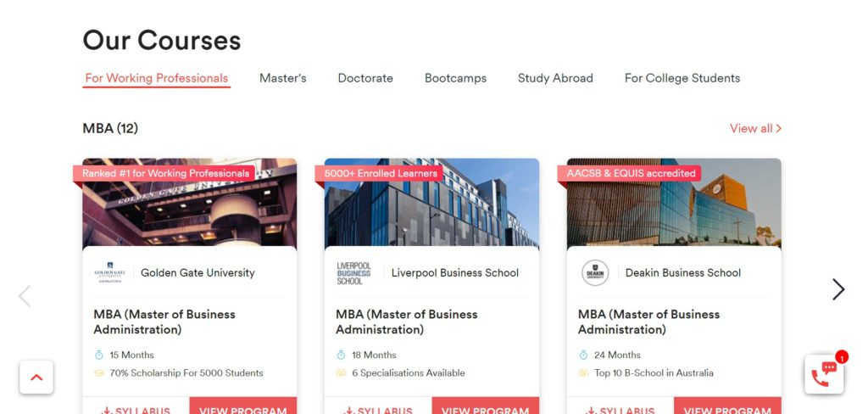Select the Study Abroad tab

click(555, 78)
